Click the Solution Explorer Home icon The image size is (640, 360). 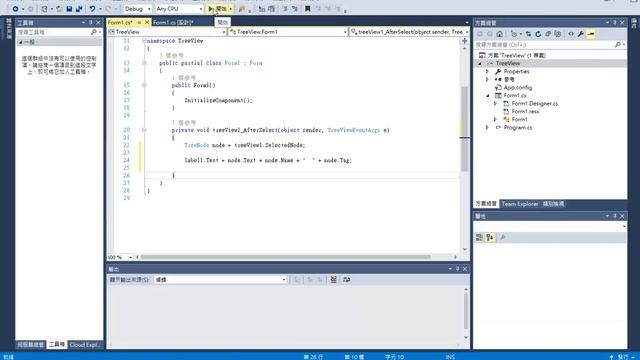499,34
